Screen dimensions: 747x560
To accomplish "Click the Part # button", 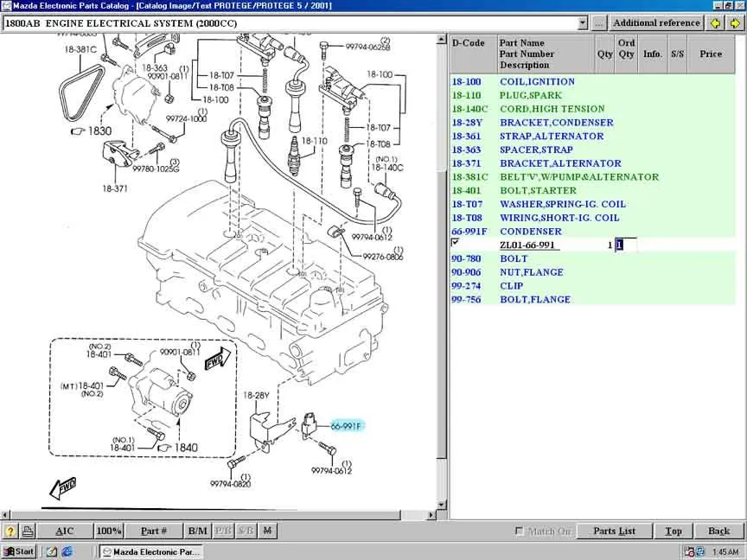I will click(x=154, y=531).
